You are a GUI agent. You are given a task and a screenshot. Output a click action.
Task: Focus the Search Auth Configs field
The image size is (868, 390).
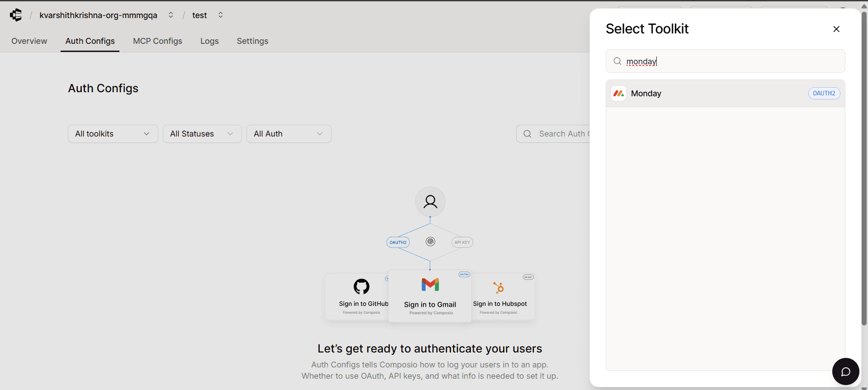coord(553,134)
